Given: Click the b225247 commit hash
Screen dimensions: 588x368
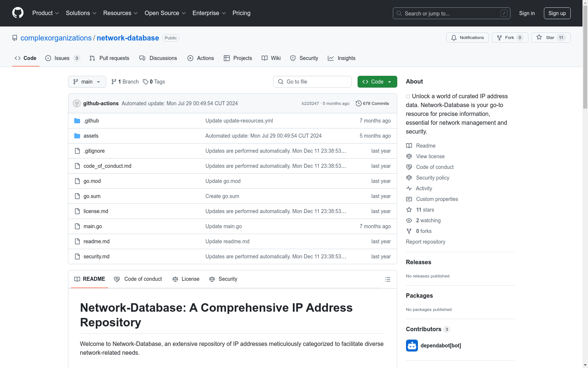Looking at the screenshot, I should pos(310,103).
